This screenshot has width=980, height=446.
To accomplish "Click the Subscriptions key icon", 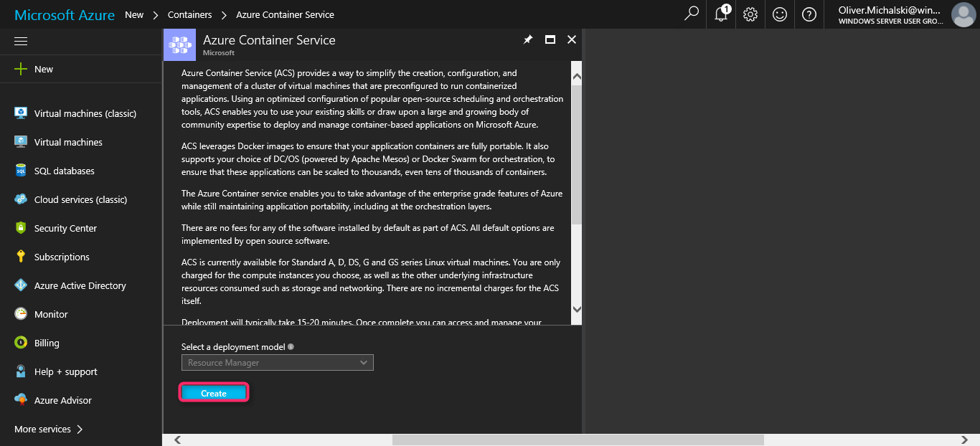I will tap(21, 257).
